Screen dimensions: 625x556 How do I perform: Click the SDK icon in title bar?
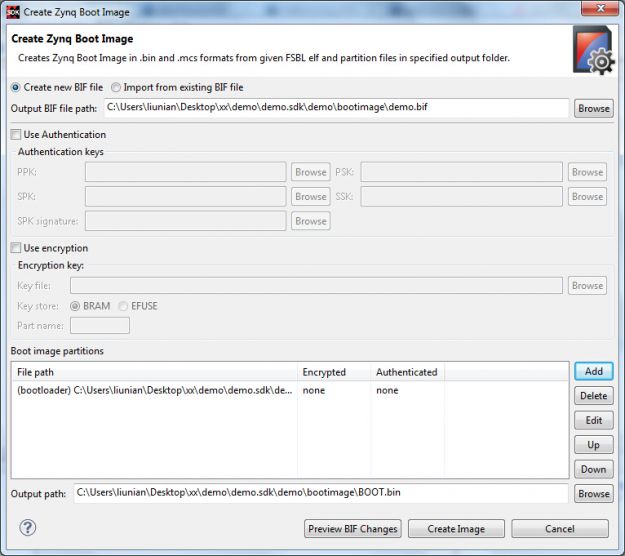tap(13, 12)
